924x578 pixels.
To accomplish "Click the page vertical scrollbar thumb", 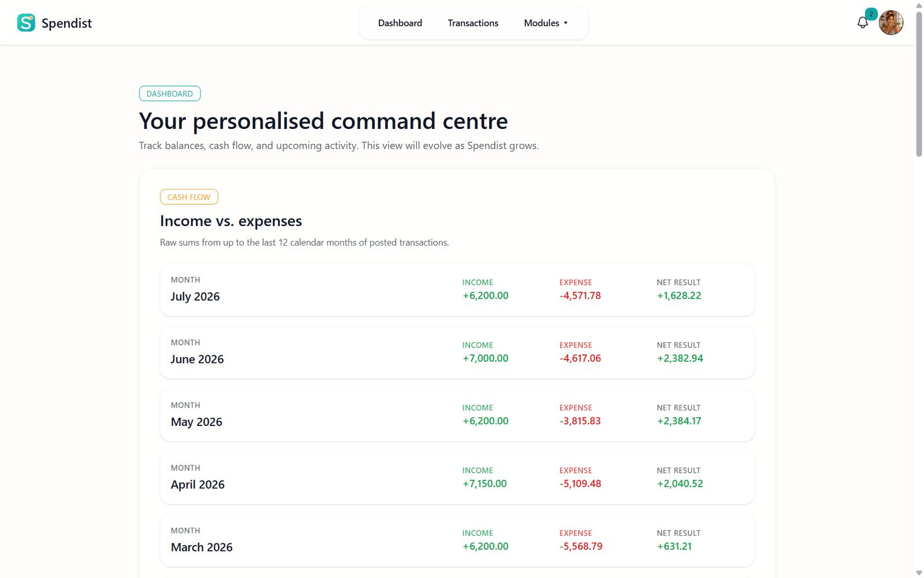I will [x=919, y=84].
